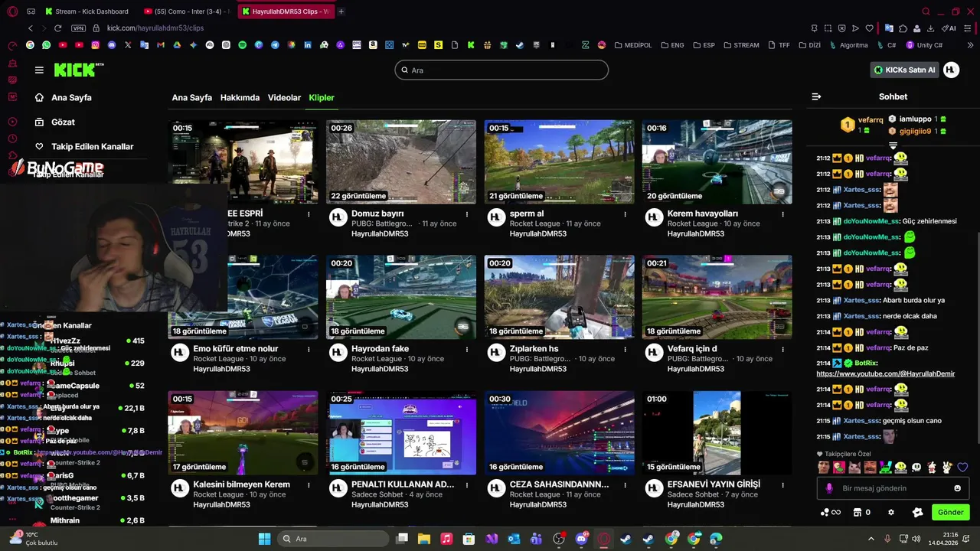Viewport: 980px width, 551px height.
Task: Click the purple microphone icon in chat
Action: [829, 488]
